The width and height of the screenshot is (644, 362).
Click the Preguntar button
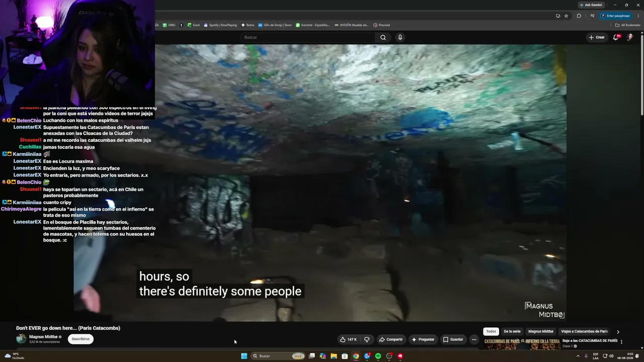[x=423, y=339]
